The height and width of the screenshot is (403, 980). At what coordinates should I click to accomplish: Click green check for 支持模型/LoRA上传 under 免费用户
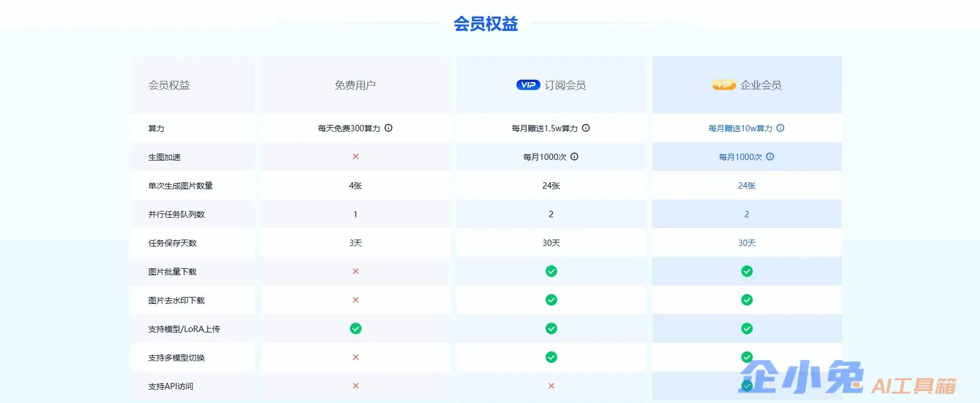pyautogui.click(x=356, y=328)
